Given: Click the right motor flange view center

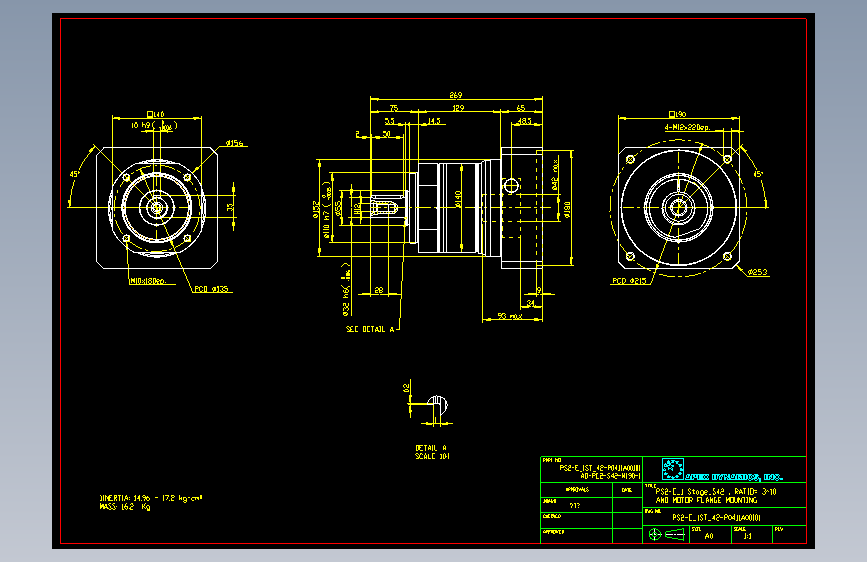Looking at the screenshot, I should click(x=678, y=208).
